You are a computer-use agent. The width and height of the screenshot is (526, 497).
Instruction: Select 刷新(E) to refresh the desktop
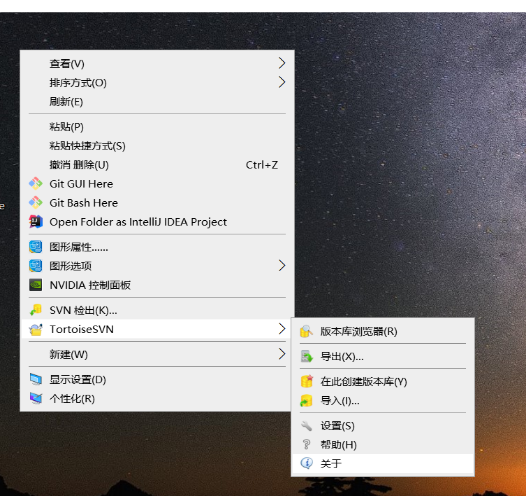(157, 102)
